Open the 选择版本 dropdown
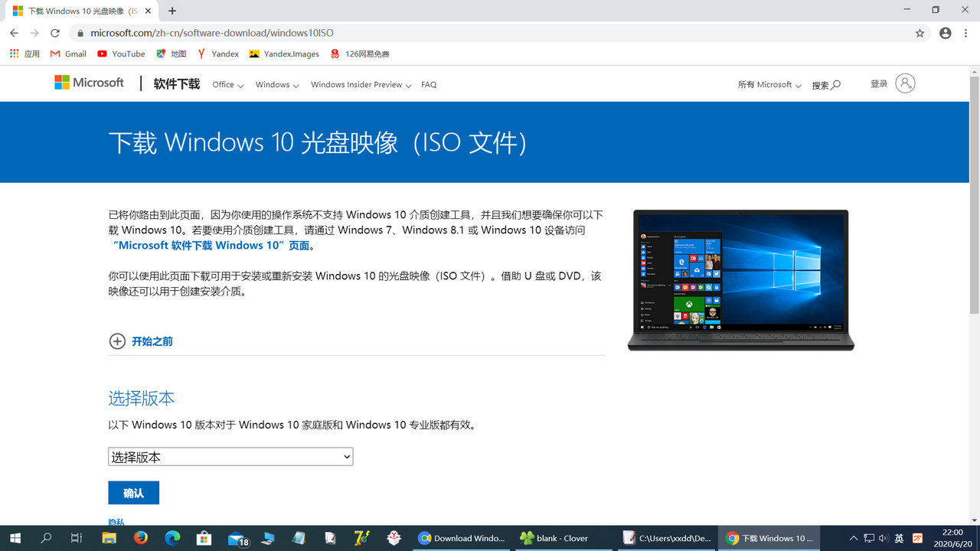Viewport: 980px width, 551px height. click(x=230, y=456)
